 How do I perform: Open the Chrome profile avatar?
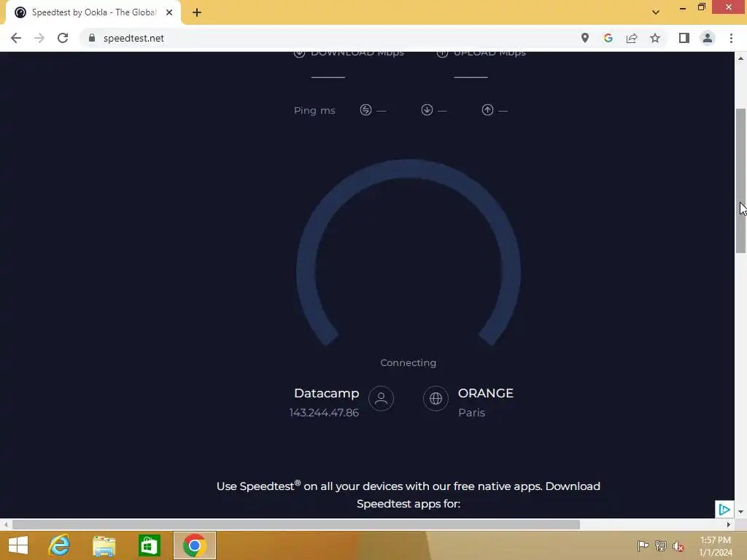[708, 38]
